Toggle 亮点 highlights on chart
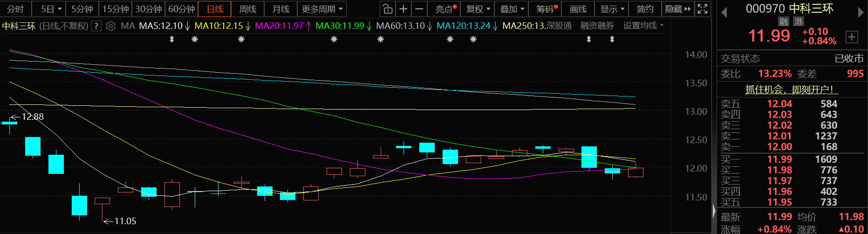Screen dimensions: 868x234 pos(445,9)
